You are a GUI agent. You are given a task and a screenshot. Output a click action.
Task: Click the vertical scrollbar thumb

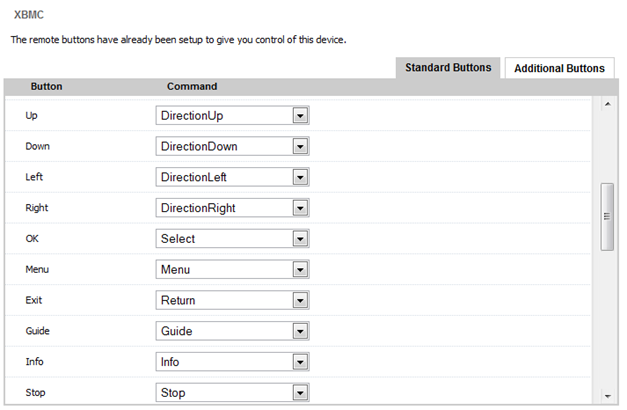point(606,216)
